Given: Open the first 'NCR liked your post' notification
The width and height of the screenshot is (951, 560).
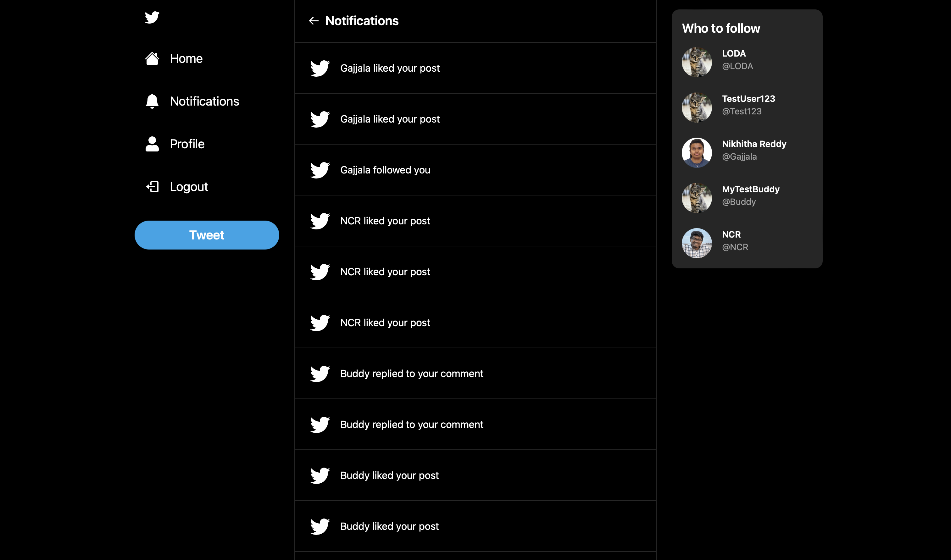Looking at the screenshot, I should [385, 221].
